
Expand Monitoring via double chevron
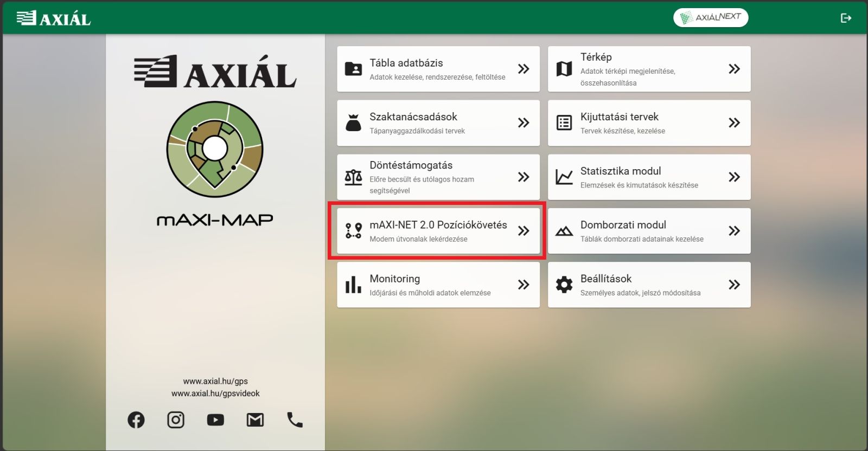click(x=524, y=285)
